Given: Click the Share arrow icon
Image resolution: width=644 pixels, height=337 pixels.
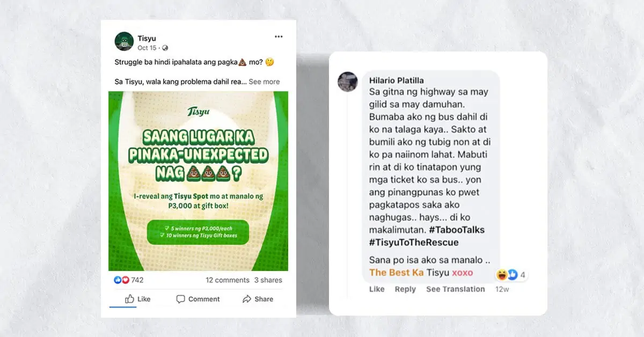Looking at the screenshot, I should 247,299.
